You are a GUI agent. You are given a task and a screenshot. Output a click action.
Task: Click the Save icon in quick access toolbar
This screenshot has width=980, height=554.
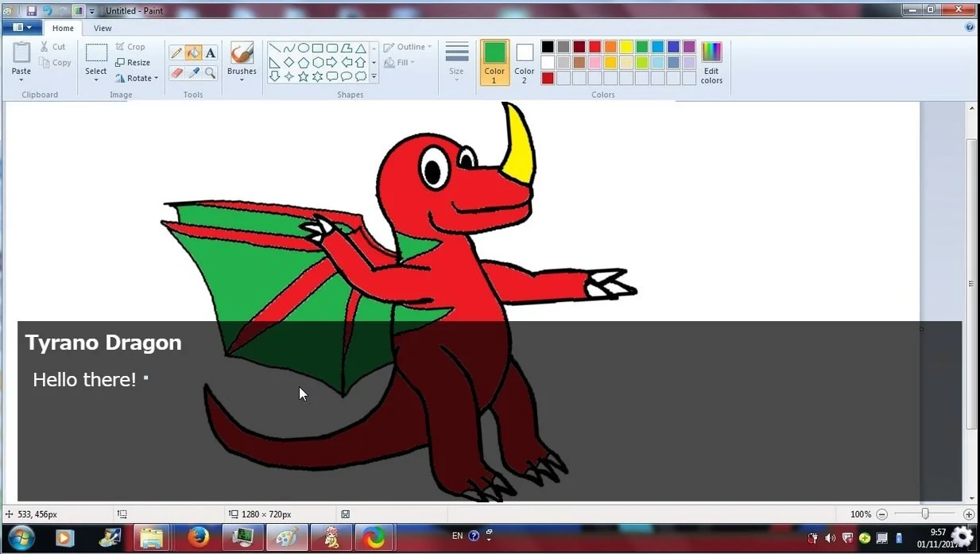pos(32,11)
